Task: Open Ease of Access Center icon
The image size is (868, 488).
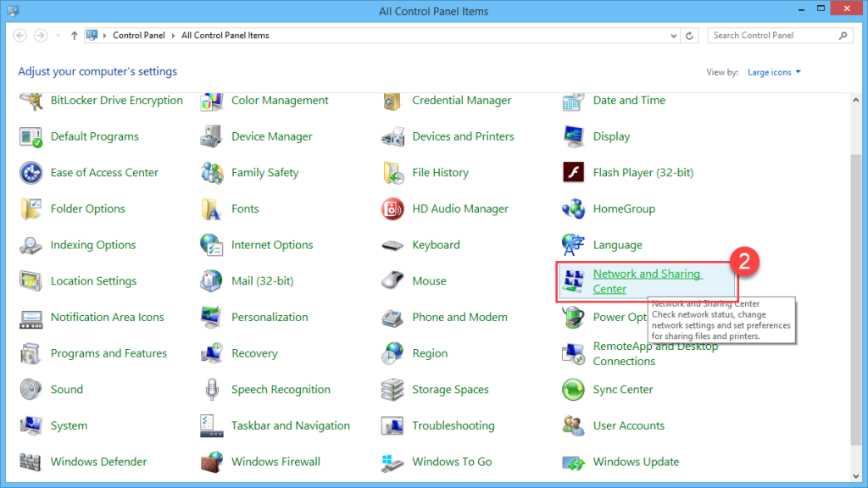Action: 31,173
